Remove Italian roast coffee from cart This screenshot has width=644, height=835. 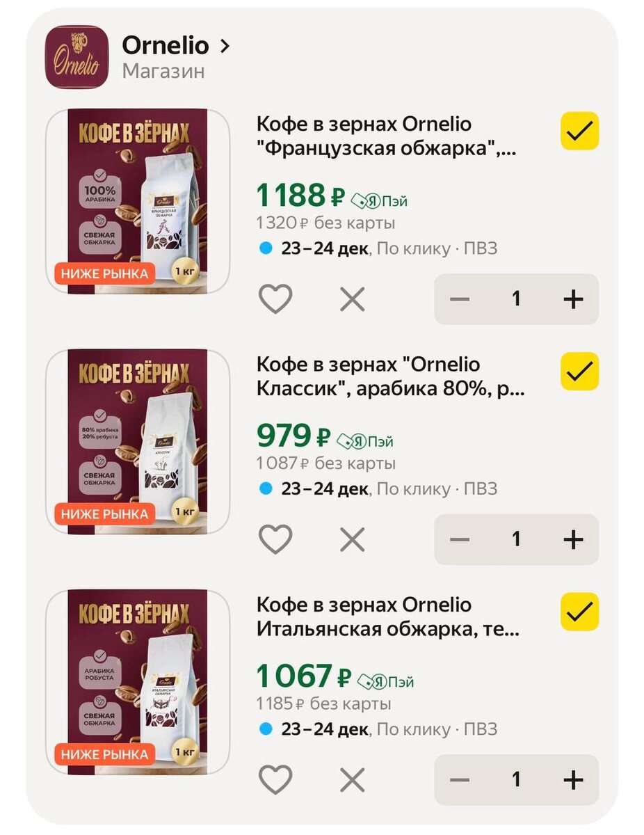coord(352,779)
